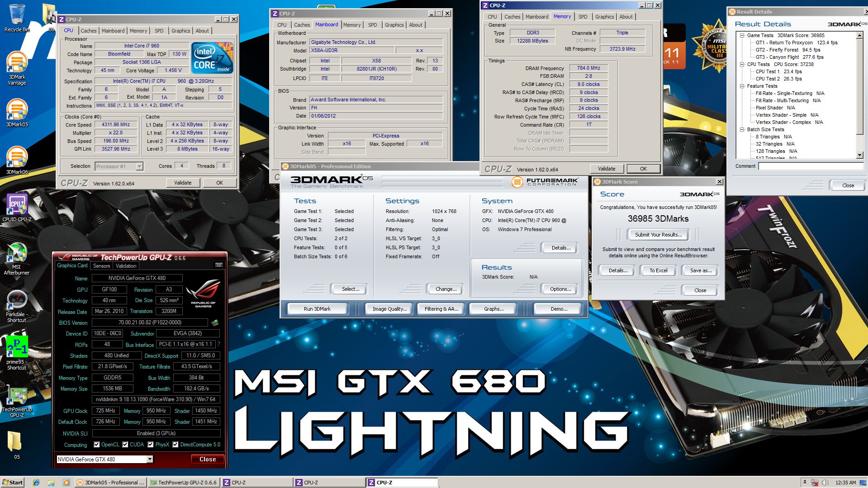This screenshot has height=488, width=868.
Task: Switch to the Sensors tab in GPU-Z
Action: point(101,266)
